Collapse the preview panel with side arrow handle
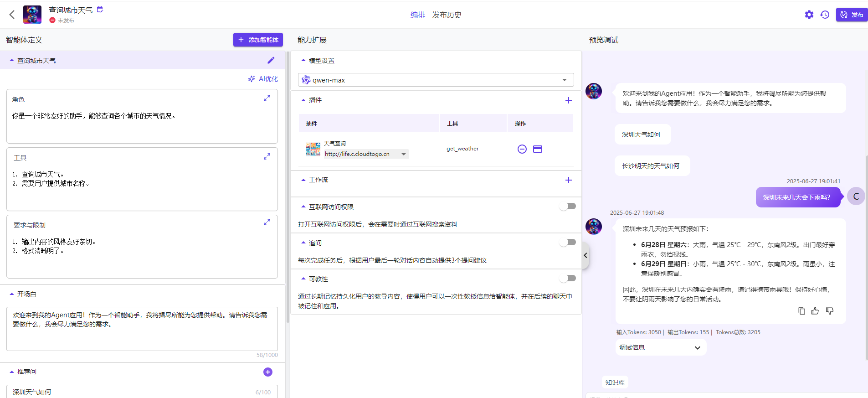868x398 pixels. click(586, 255)
